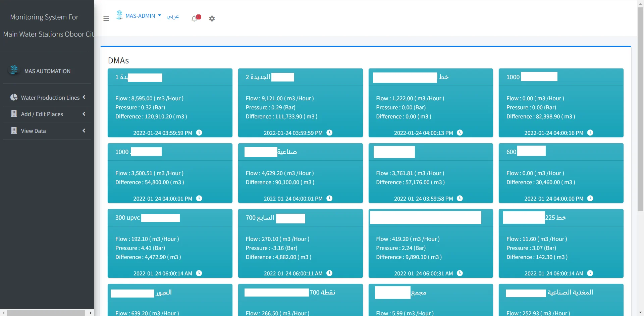
Task: Expand the View Data menu chevron
Action: [x=84, y=130]
